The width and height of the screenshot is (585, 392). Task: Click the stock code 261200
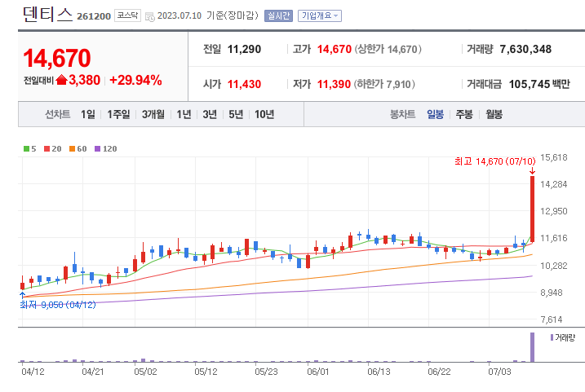pyautogui.click(x=94, y=16)
